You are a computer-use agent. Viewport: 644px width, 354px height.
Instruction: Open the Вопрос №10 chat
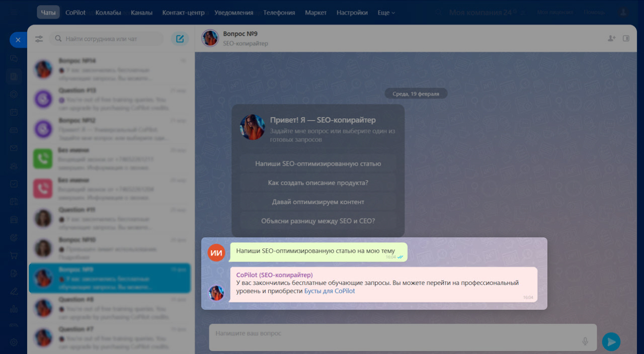110,248
